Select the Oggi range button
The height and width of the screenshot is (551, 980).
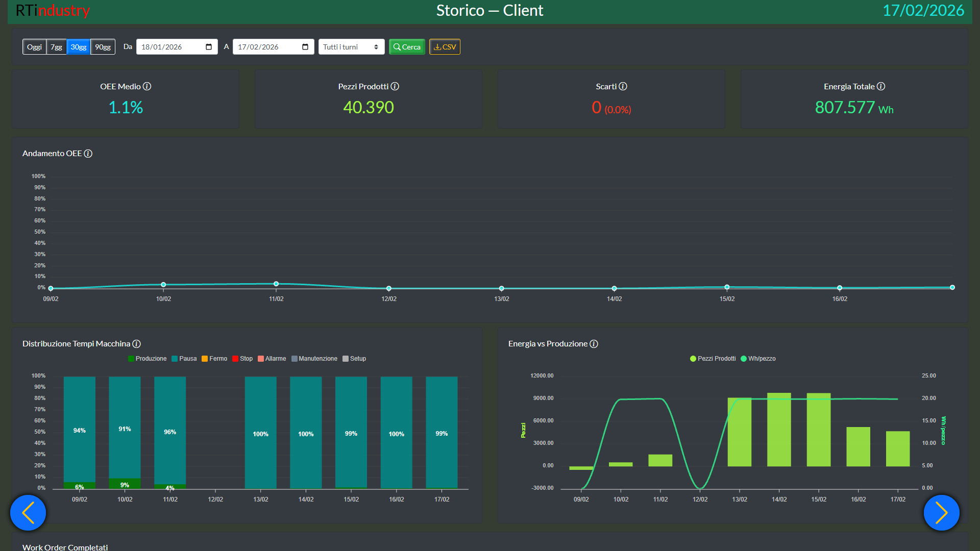[34, 47]
